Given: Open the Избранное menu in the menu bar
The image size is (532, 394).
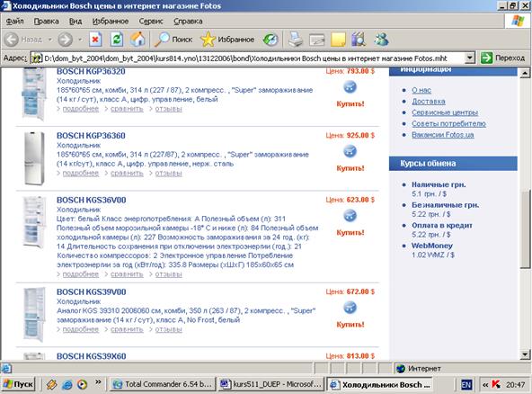Looking at the screenshot, I should point(111,21).
